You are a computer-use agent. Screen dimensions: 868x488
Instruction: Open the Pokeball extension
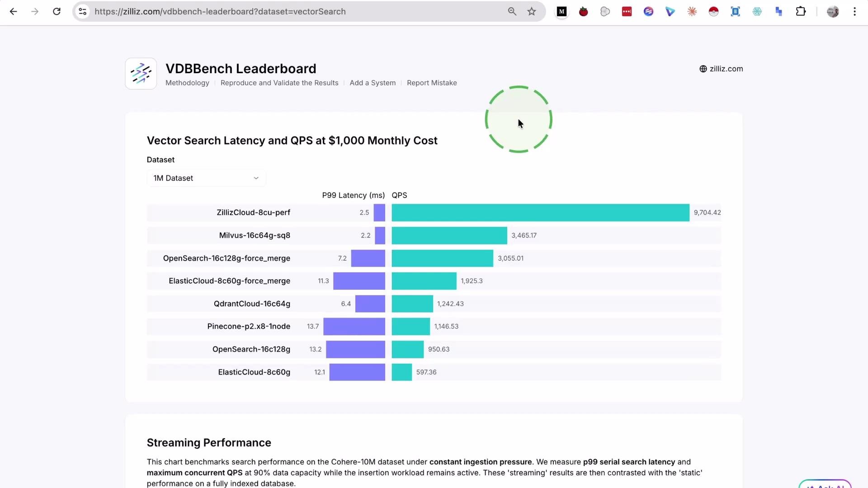[x=713, y=12]
